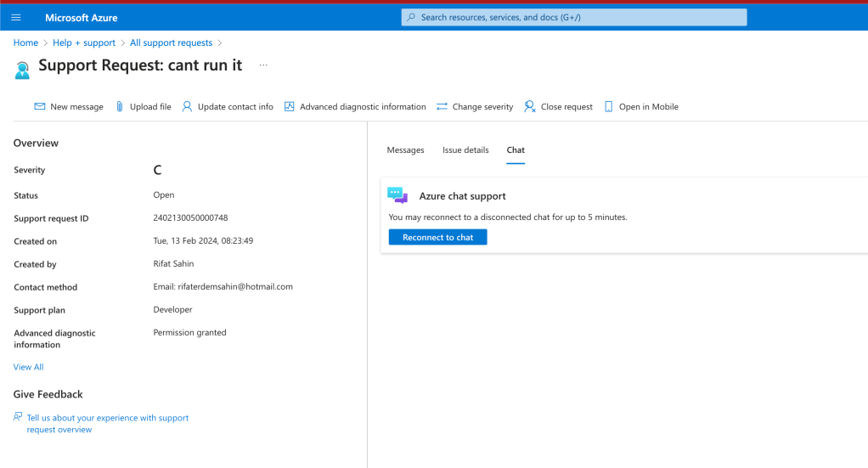Click the Azure chat support bubbles icon

coord(397,195)
